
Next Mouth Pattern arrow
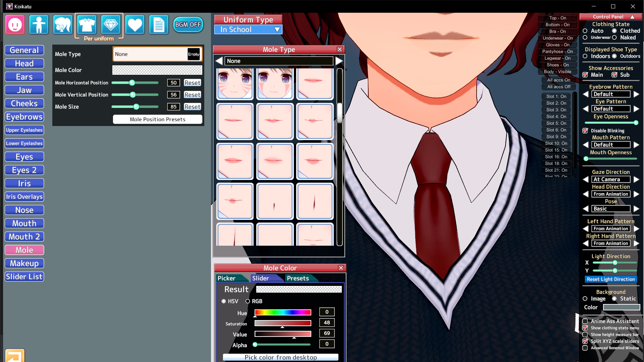[636, 145]
